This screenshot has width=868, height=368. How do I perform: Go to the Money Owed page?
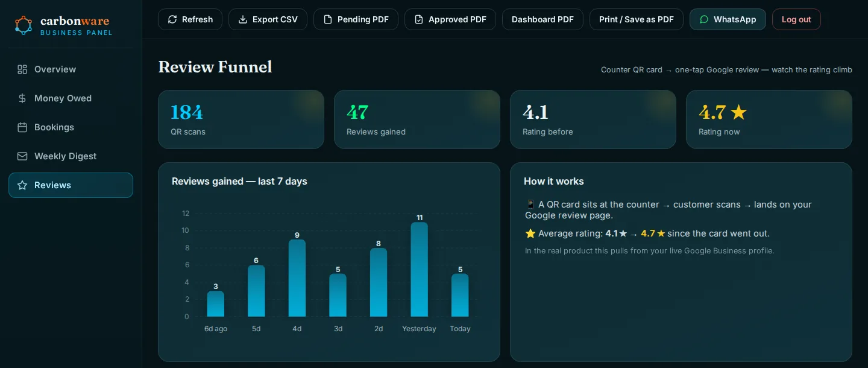[71, 98]
